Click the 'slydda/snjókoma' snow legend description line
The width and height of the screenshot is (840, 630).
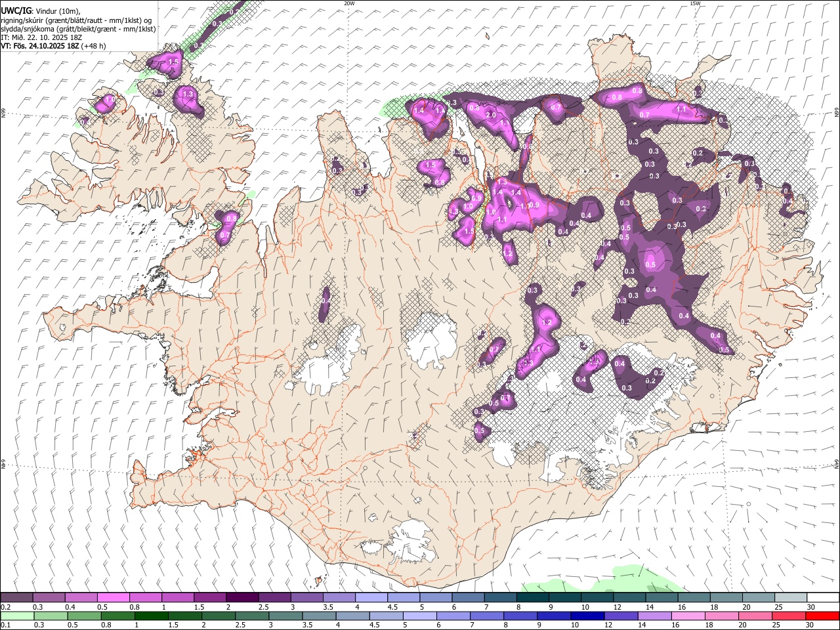point(79,29)
